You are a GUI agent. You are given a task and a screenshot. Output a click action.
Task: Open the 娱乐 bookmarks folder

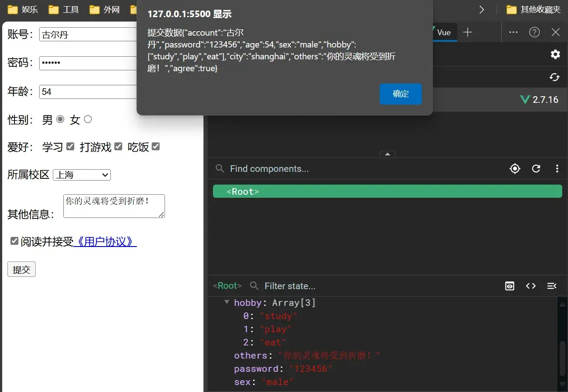coord(23,9)
